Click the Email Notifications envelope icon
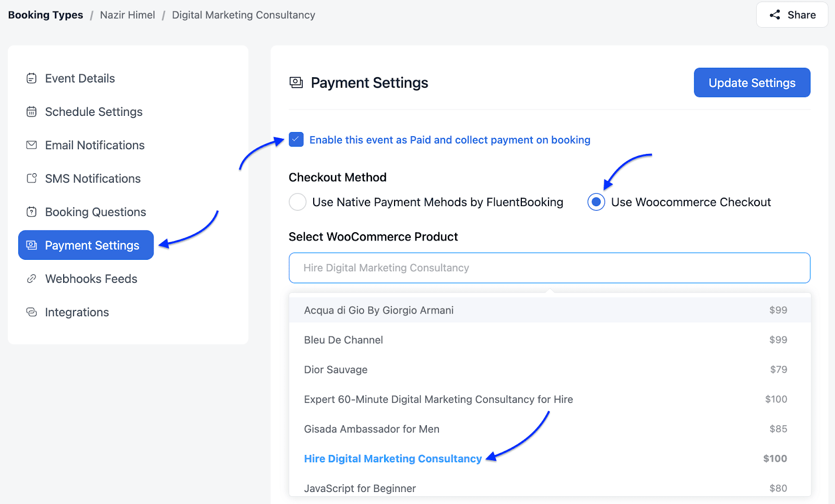Image resolution: width=835 pixels, height=504 pixels. [x=31, y=145]
